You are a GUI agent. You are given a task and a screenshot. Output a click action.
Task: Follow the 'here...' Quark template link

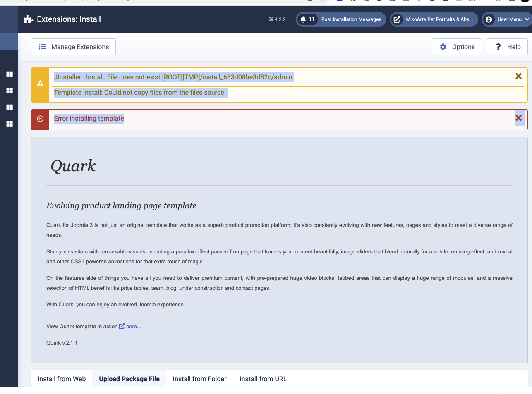(x=133, y=327)
